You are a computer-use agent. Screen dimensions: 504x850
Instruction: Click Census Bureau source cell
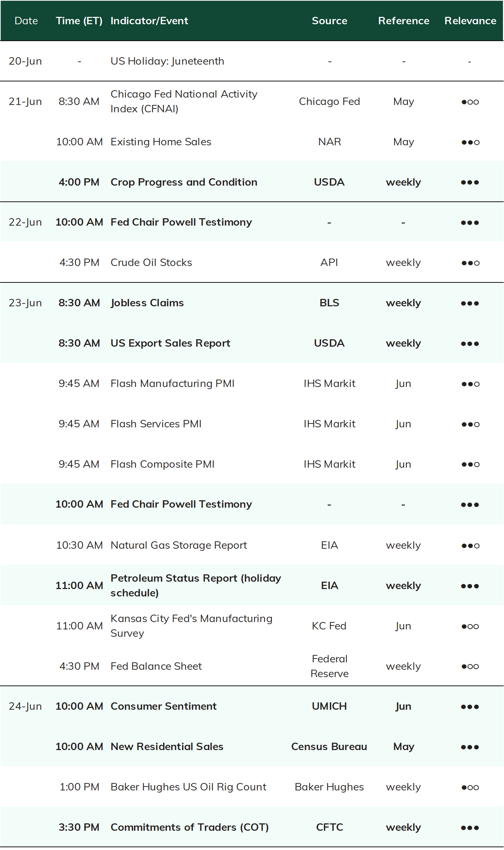(x=329, y=747)
